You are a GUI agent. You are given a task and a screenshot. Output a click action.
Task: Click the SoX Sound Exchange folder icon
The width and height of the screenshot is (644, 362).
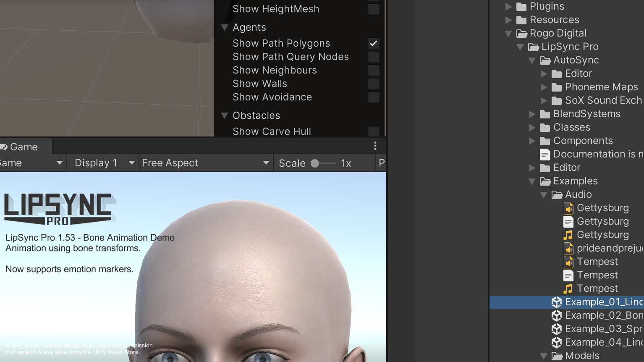pyautogui.click(x=557, y=100)
